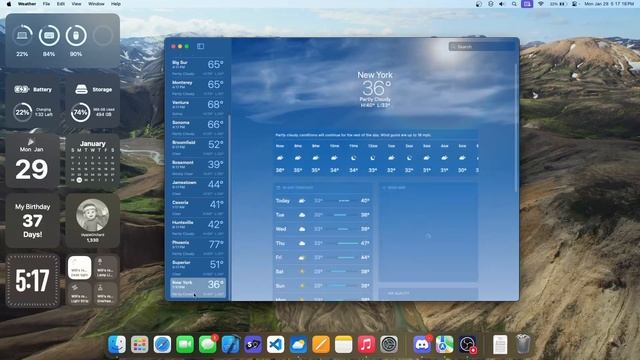Click the Now hourly forecast icon
Image resolution: width=640 pixels, height=360 pixels.
280,158
